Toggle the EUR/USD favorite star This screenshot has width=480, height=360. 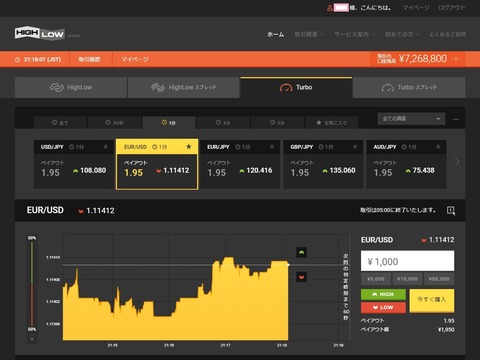pyautogui.click(x=189, y=147)
